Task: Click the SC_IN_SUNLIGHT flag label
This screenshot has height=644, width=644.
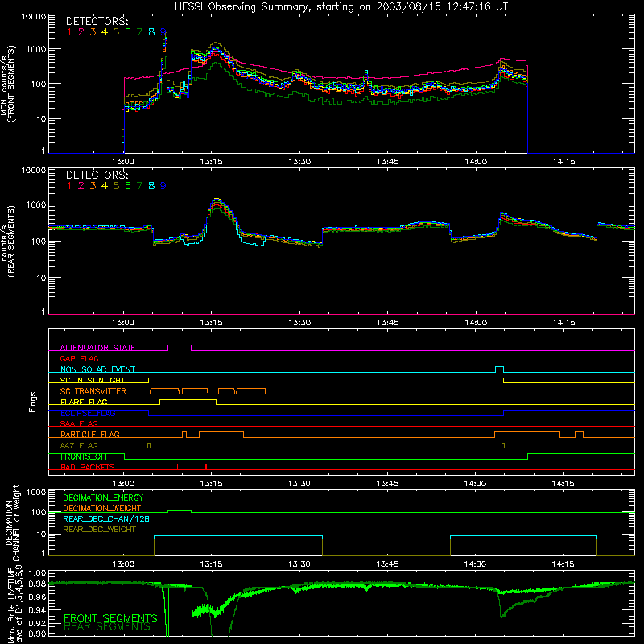Action: click(93, 380)
